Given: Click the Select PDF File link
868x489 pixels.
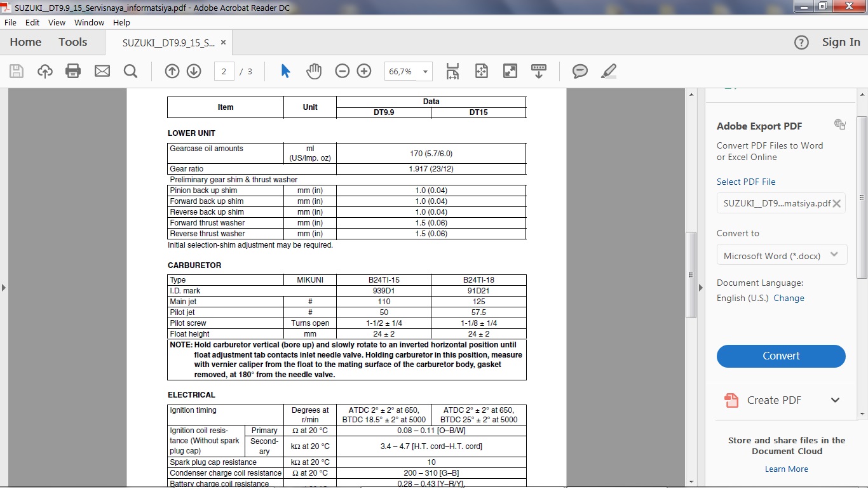Looking at the screenshot, I should coord(746,182).
